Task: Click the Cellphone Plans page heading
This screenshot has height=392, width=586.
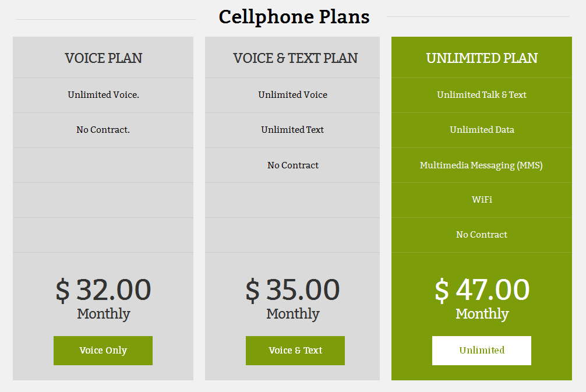Action: 294,17
